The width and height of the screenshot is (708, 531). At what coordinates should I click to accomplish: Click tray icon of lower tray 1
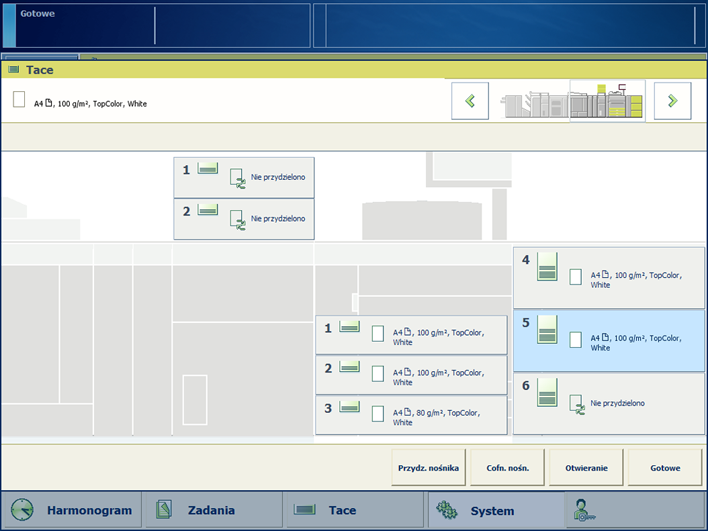pos(349,326)
